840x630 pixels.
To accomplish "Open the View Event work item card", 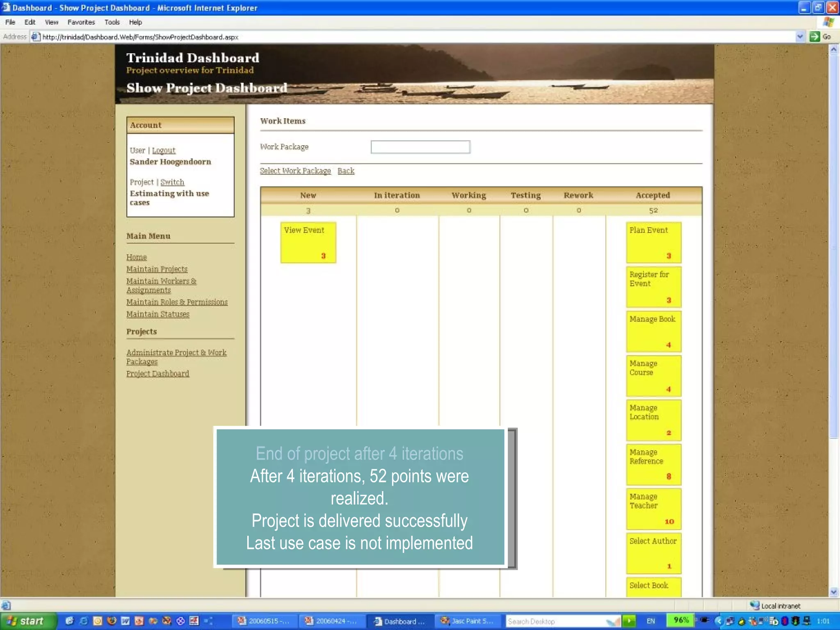I will tap(308, 242).
